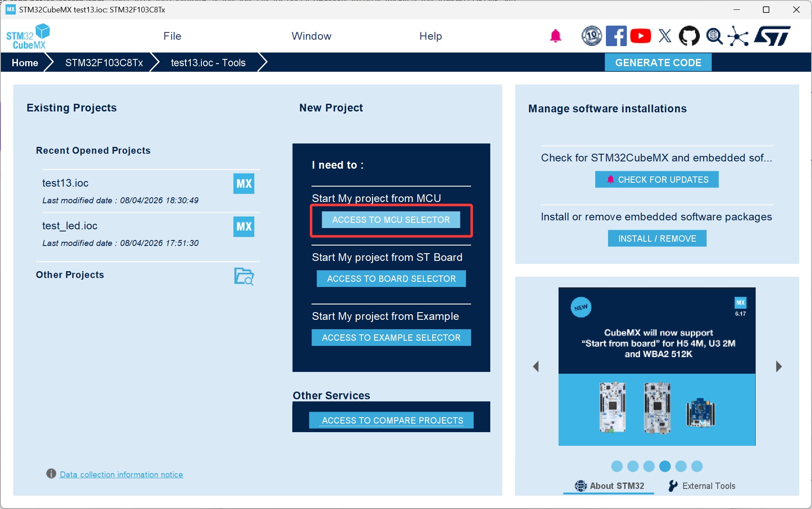Screen dimensions: 812x509
Task: Click the data collection info icon
Action: (51, 474)
